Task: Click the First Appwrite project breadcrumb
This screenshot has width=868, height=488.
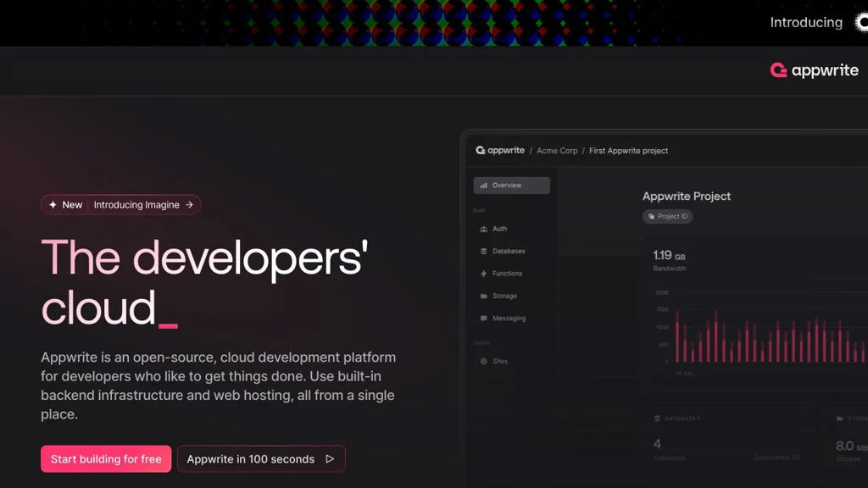Action: click(628, 150)
